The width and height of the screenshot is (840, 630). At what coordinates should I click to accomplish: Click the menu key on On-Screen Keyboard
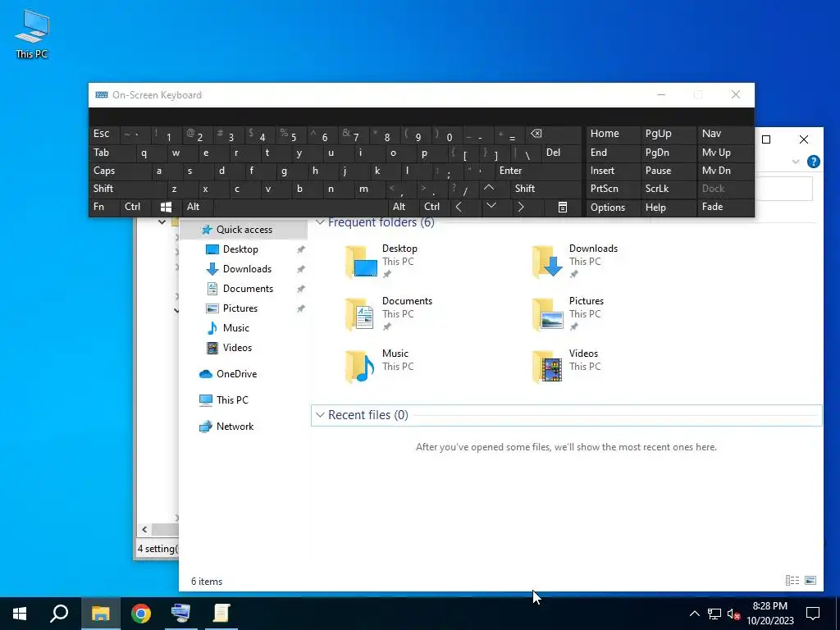click(x=563, y=208)
